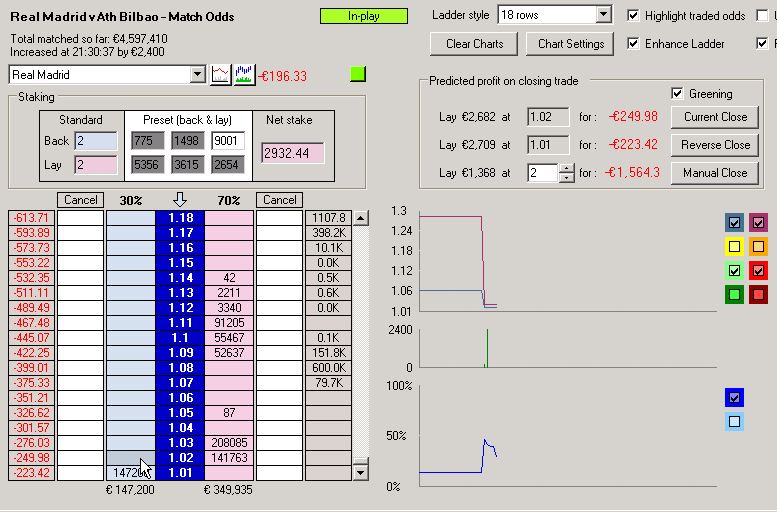Click the green status square indicator
This screenshot has width=777, height=512.
coord(359,74)
